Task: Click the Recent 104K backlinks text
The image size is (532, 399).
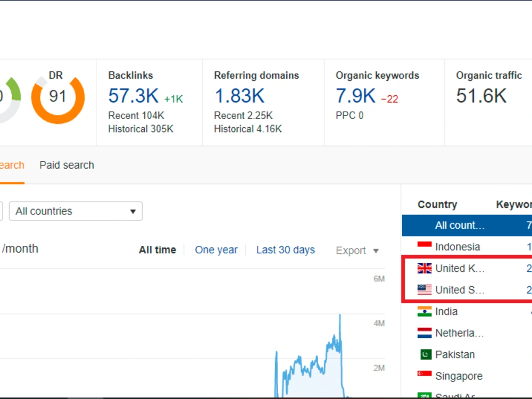Action: tap(136, 115)
